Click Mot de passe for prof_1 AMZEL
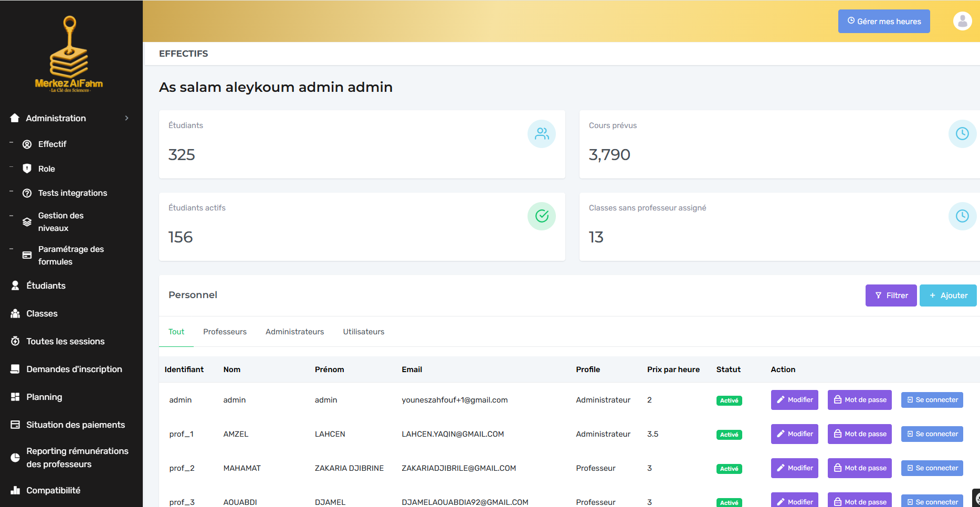 pos(859,434)
